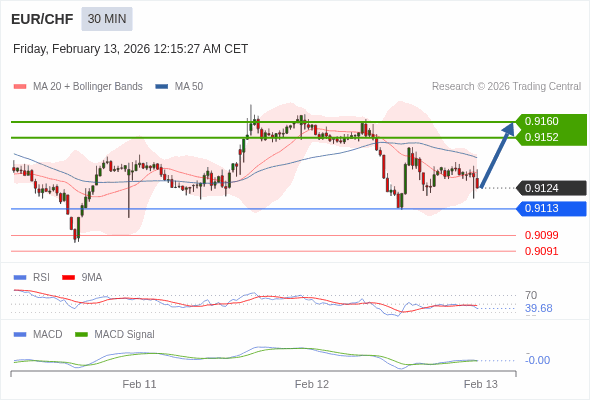Click the RSI legend label

[x=41, y=278]
